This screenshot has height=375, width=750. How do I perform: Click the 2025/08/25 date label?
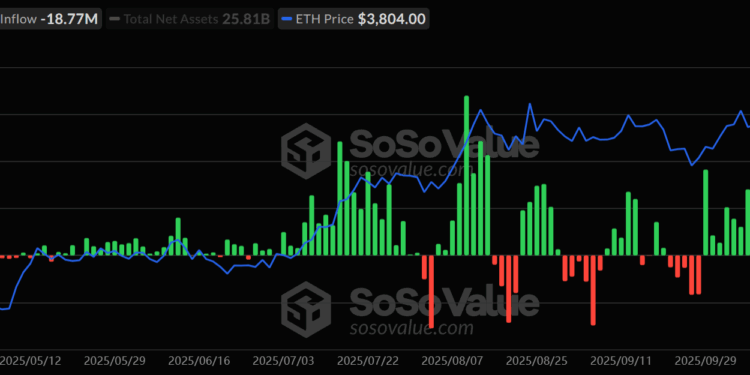[x=537, y=361]
